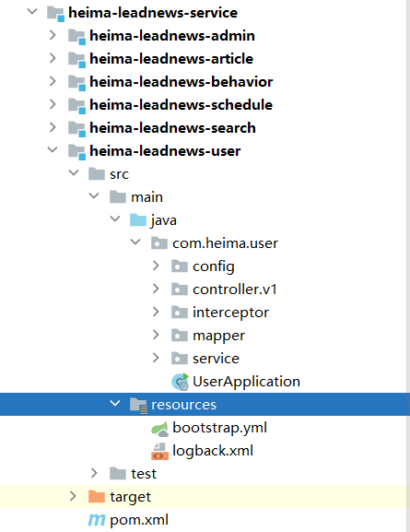Click the service package folder icon
The height and width of the screenshot is (532, 410).
coord(180,359)
